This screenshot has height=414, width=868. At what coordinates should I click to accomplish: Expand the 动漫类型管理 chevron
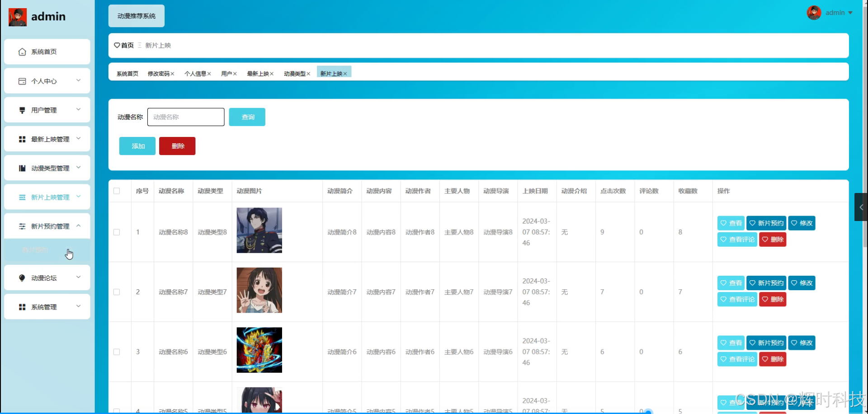(78, 167)
